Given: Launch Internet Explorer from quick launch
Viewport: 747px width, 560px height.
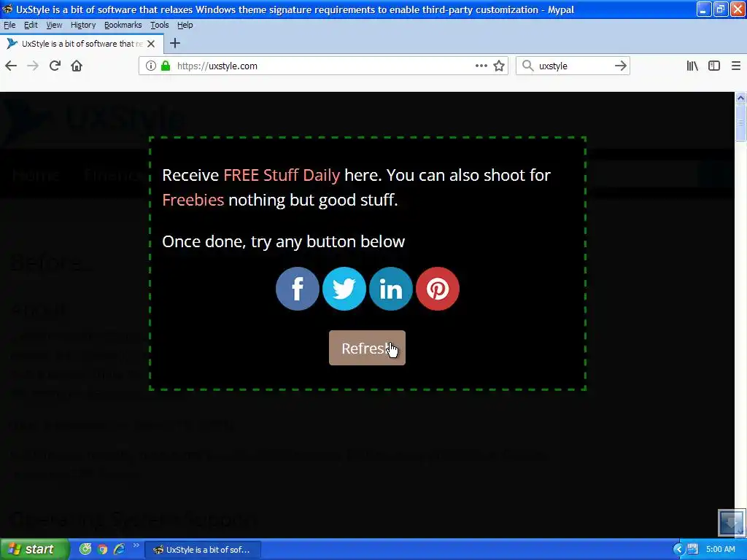Looking at the screenshot, I should 119,550.
